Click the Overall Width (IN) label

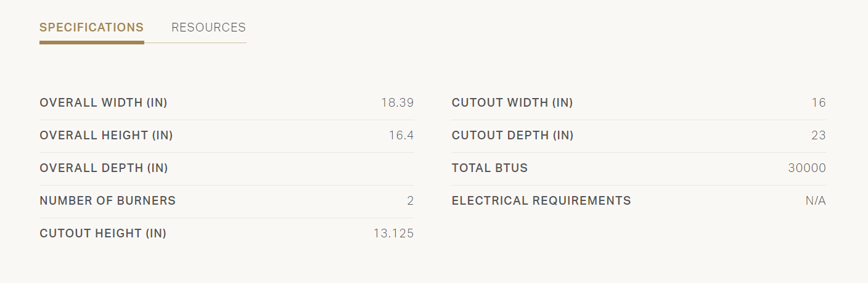[104, 103]
